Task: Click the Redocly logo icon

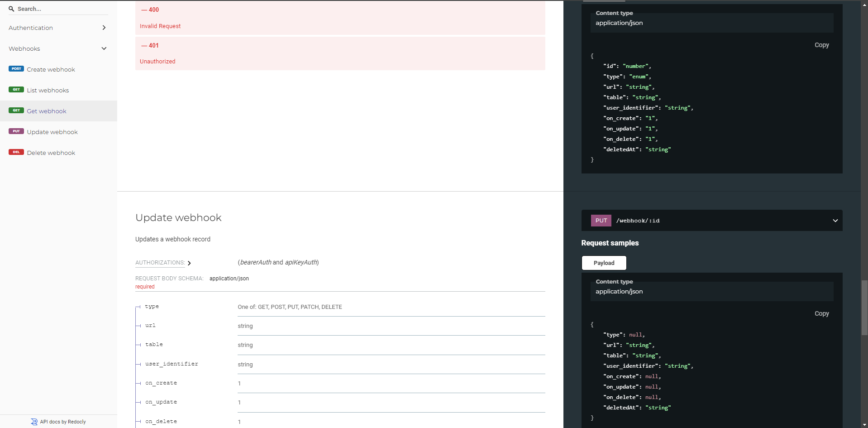Action: (34, 422)
